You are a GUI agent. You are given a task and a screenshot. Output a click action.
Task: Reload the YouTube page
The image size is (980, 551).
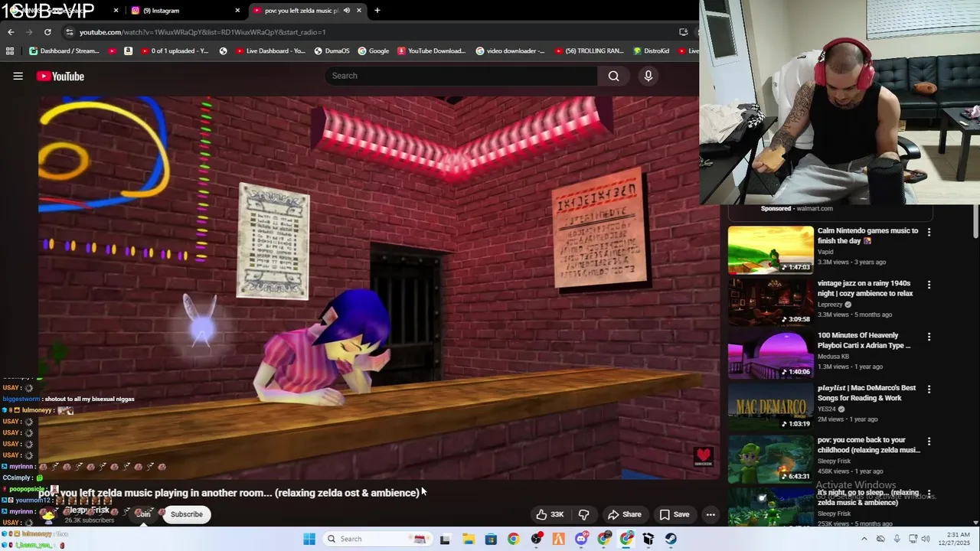coord(47,32)
